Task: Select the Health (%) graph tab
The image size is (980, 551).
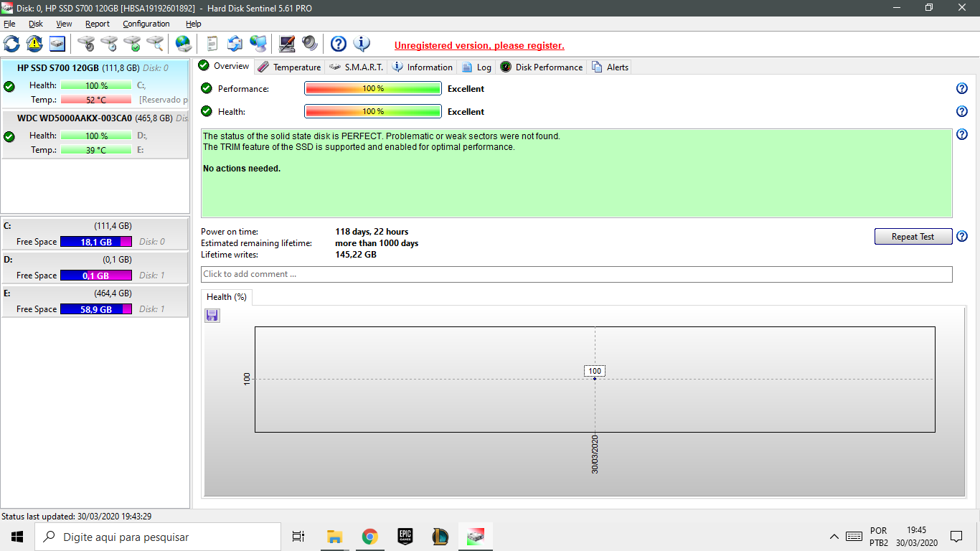Action: tap(227, 296)
